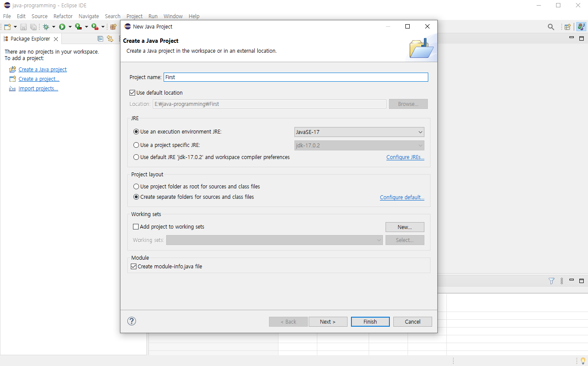This screenshot has width=588, height=366.
Task: Click the icon beside Create a Java project
Action: point(13,69)
